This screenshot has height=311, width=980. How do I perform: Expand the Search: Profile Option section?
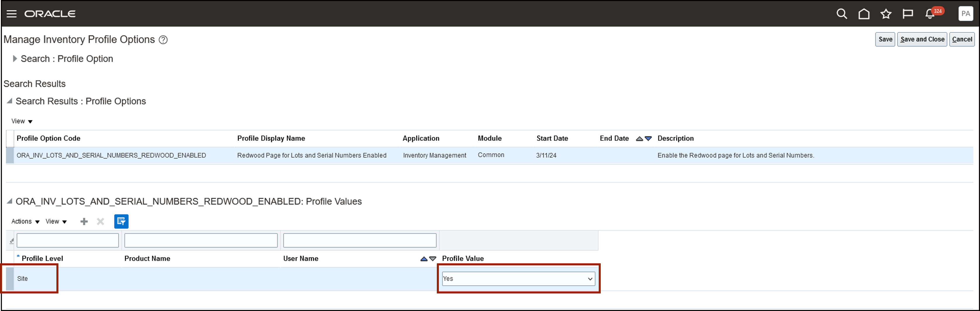click(15, 59)
